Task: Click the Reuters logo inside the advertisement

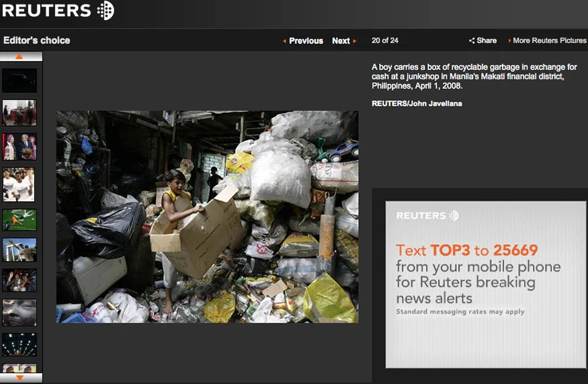Action: pyautogui.click(x=427, y=215)
